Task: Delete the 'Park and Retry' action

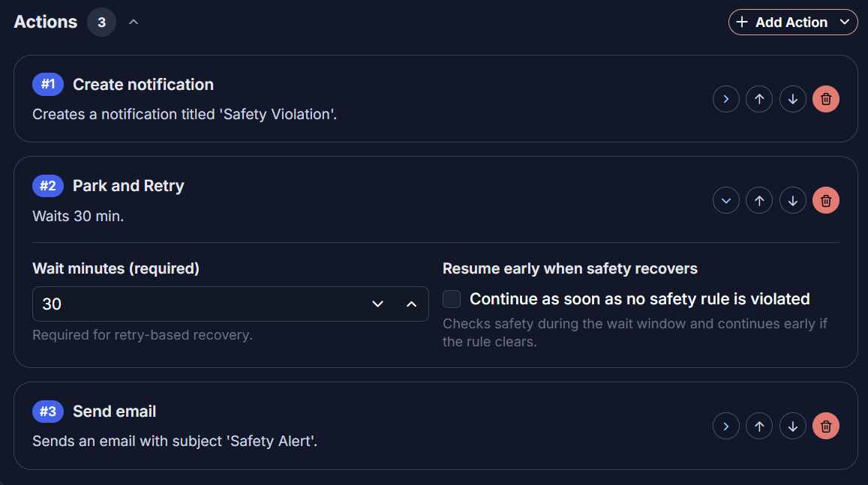Action: pyautogui.click(x=826, y=200)
